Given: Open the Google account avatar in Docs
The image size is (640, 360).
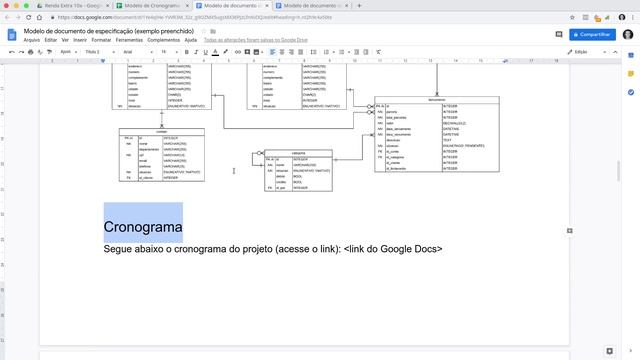Looking at the screenshot, I should coord(628,35).
